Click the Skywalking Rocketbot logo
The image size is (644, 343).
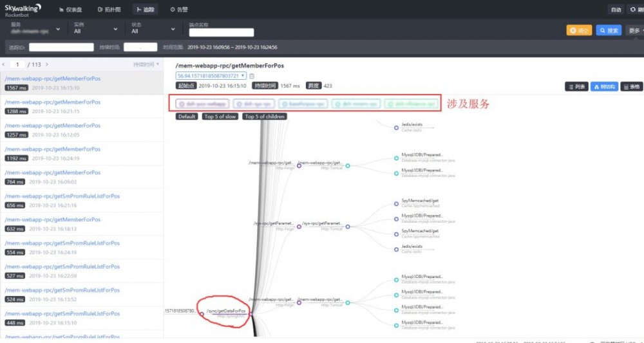pyautogui.click(x=23, y=10)
